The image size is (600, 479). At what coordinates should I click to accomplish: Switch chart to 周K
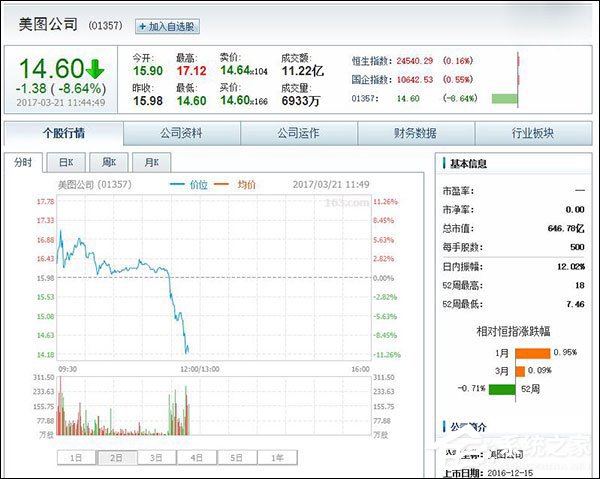pyautogui.click(x=109, y=163)
